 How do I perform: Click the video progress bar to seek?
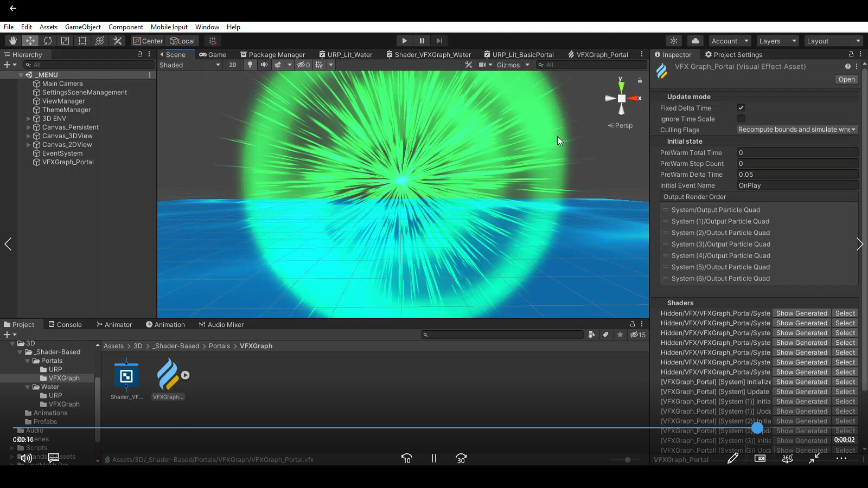click(x=380, y=428)
